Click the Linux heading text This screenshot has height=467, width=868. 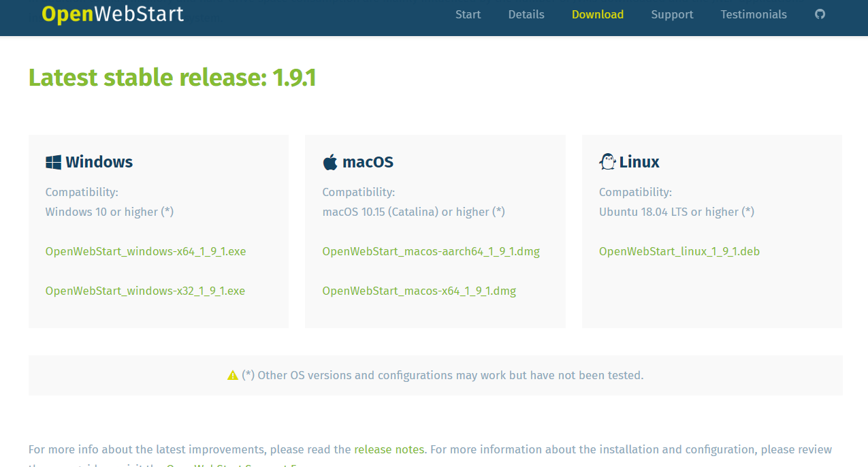[x=639, y=162]
